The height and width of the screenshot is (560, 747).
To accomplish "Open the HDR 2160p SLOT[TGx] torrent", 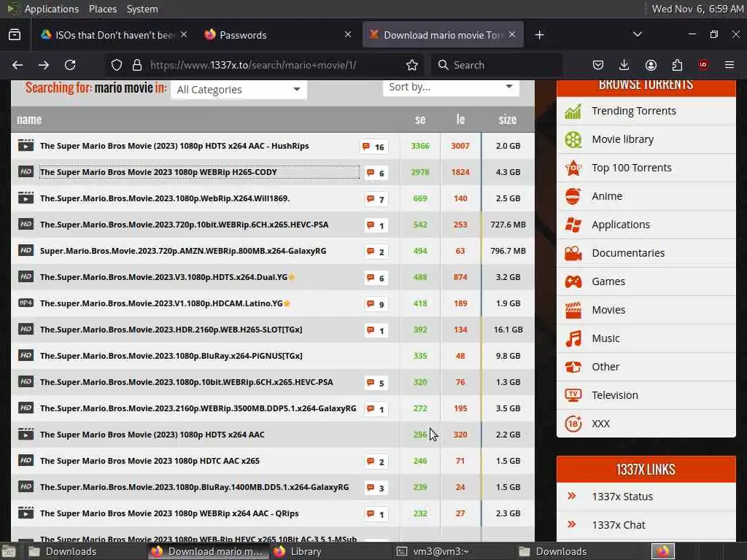I will coord(171,330).
